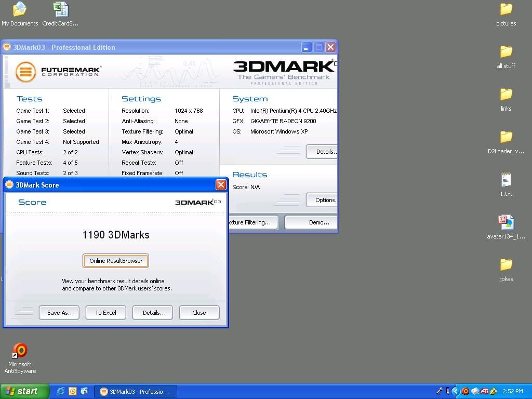Open the pictures folder on desktop
This screenshot has width=532, height=399.
(506, 14)
